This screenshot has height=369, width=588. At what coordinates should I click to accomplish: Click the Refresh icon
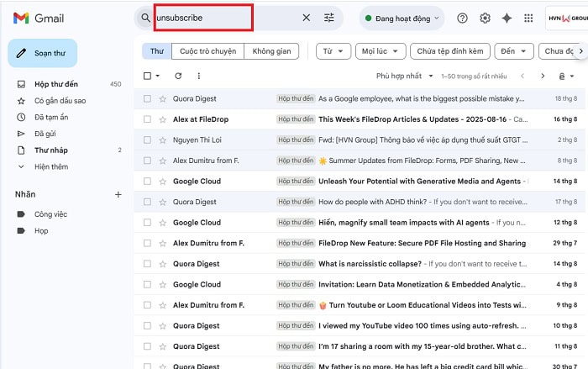click(178, 76)
